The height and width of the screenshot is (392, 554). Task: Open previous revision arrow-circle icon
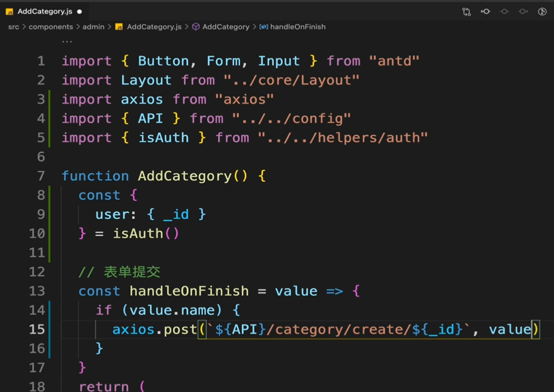[485, 12]
